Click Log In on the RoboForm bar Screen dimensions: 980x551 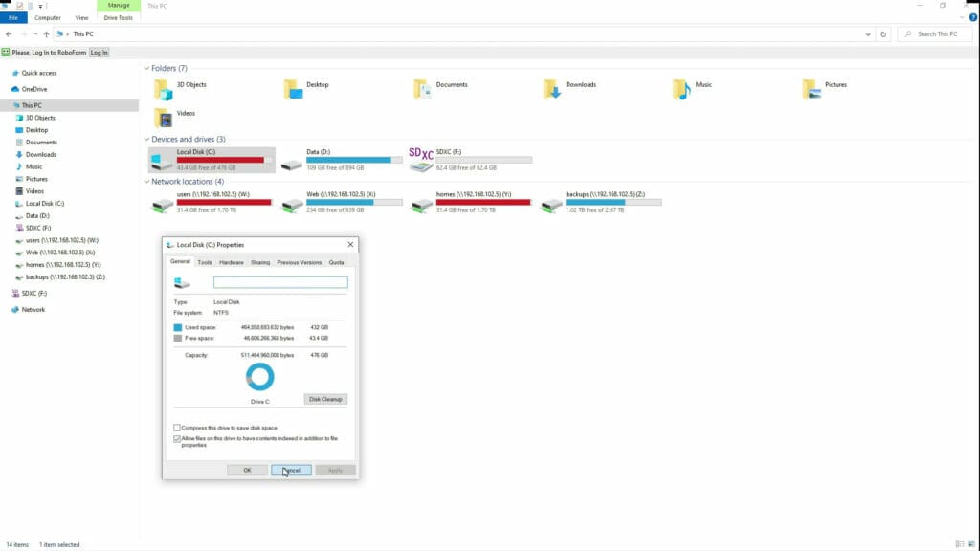(x=99, y=53)
